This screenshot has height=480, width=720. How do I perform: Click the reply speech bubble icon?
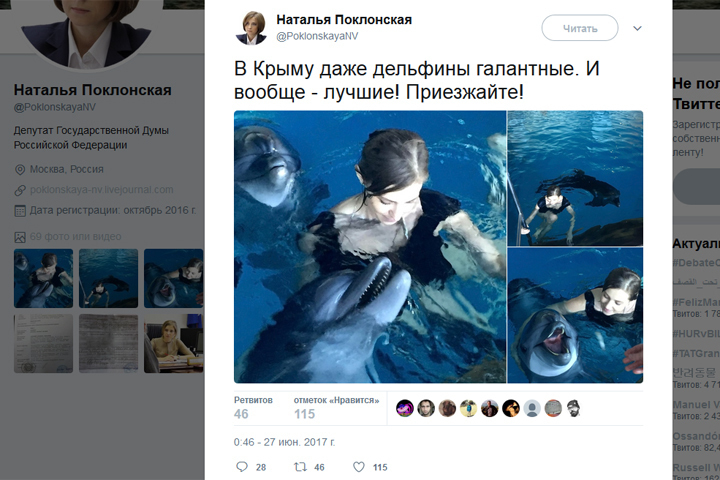coord(242,467)
